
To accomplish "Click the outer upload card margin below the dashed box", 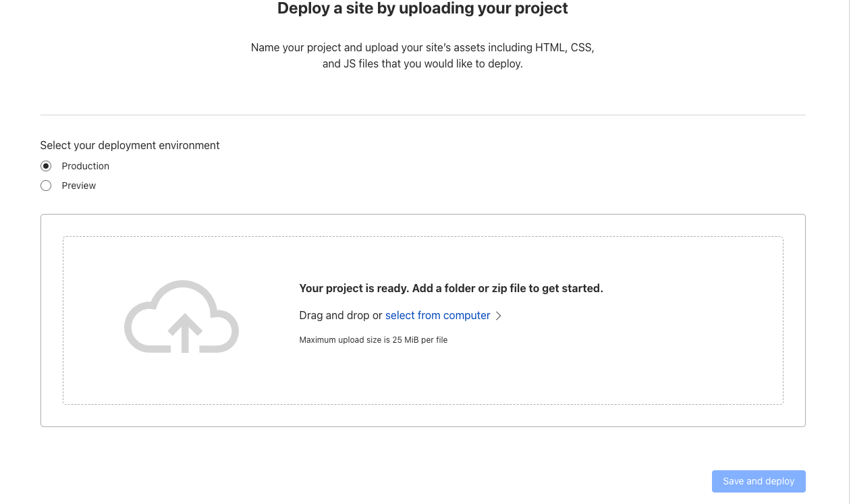I will click(x=422, y=416).
